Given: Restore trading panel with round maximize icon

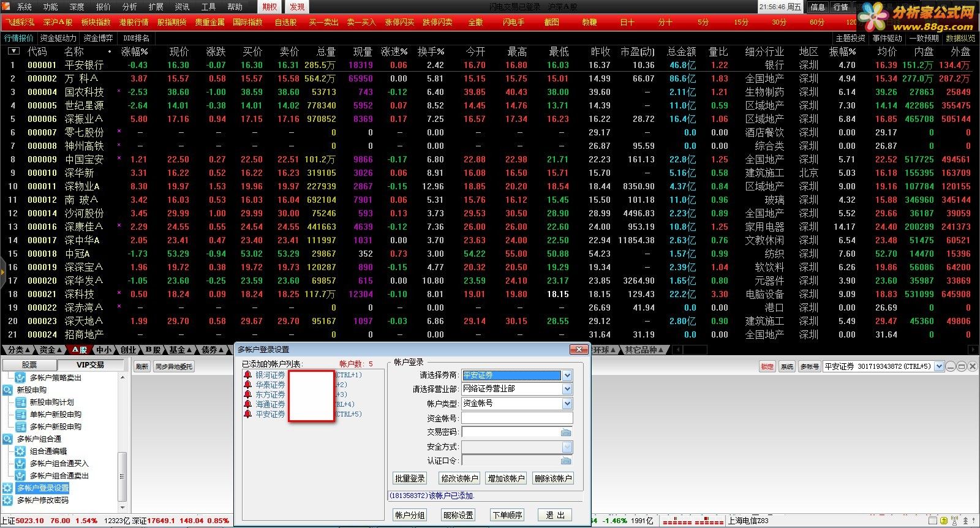Looking at the screenshot, I should click(962, 366).
